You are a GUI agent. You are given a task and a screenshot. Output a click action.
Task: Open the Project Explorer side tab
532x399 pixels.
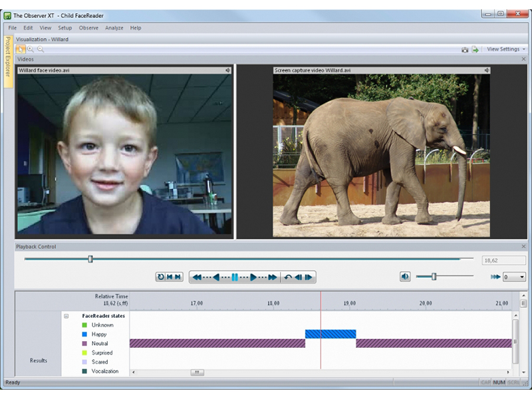click(7, 57)
